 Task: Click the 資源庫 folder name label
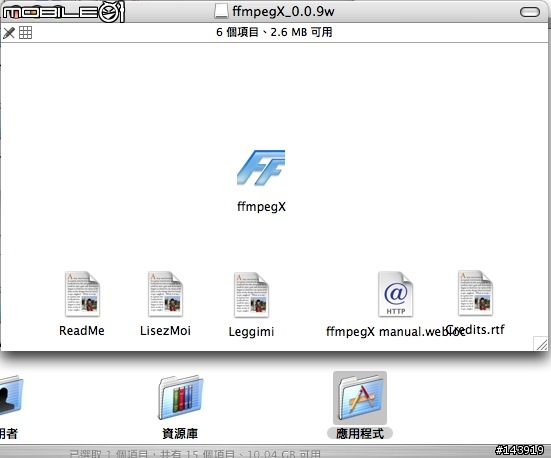(180, 433)
